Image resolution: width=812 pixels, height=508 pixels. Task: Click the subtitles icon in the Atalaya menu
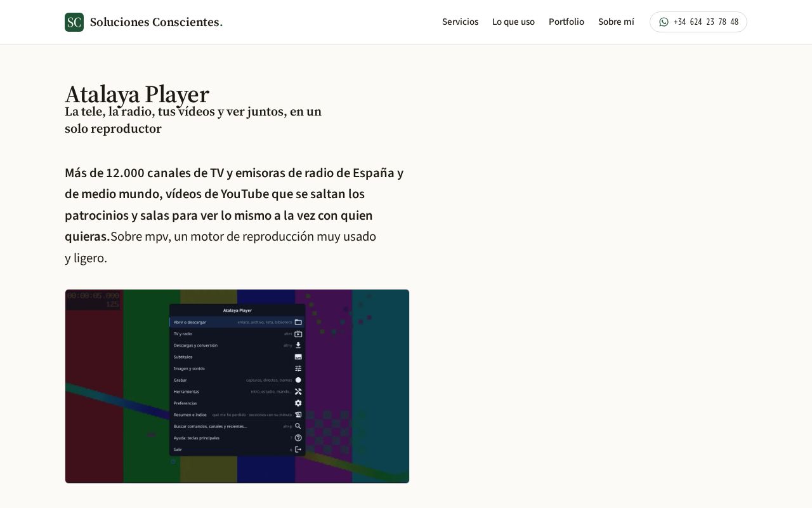point(298,357)
